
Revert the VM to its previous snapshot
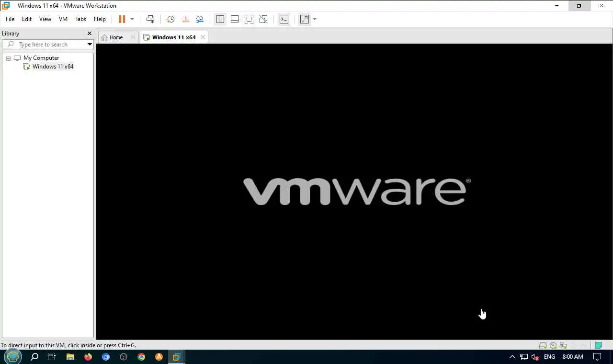[x=185, y=19]
